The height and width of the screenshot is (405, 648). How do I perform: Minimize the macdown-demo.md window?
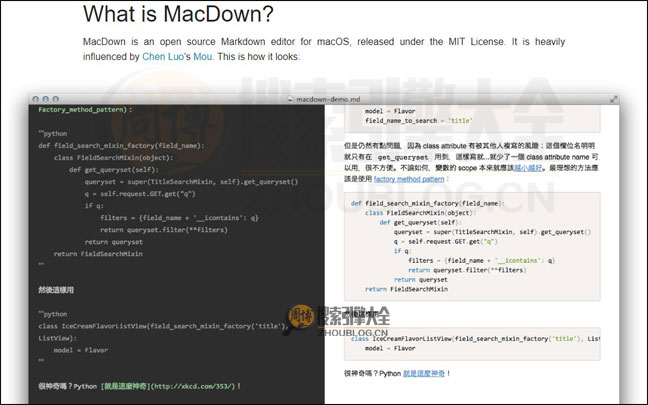(x=45, y=99)
